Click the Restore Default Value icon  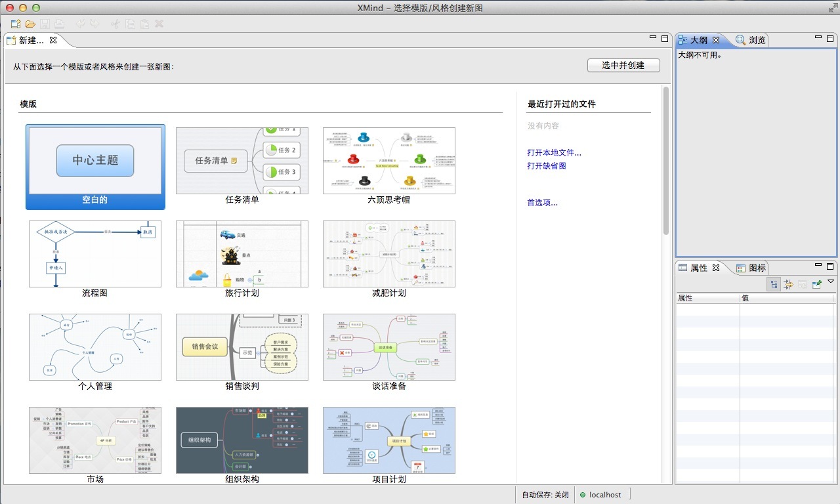(x=803, y=284)
